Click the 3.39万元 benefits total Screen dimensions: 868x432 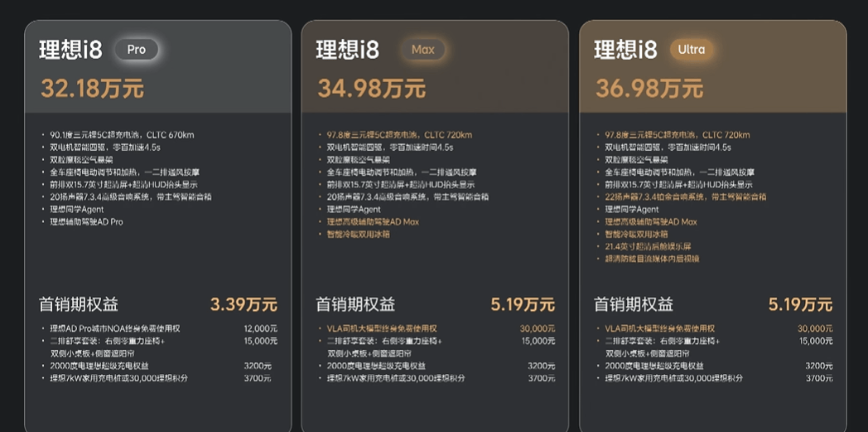244,304
